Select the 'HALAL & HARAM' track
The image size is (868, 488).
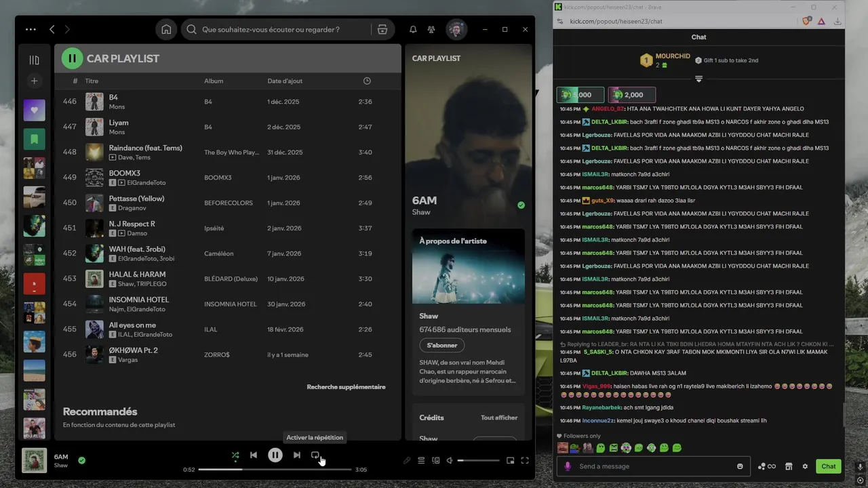[x=228, y=279]
